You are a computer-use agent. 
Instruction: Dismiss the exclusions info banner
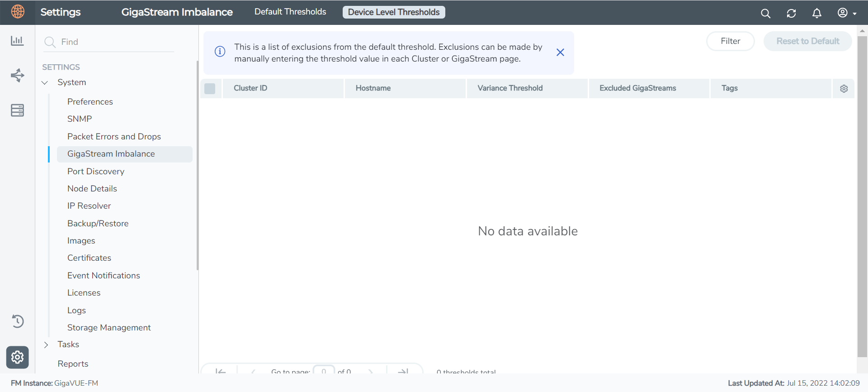point(560,53)
